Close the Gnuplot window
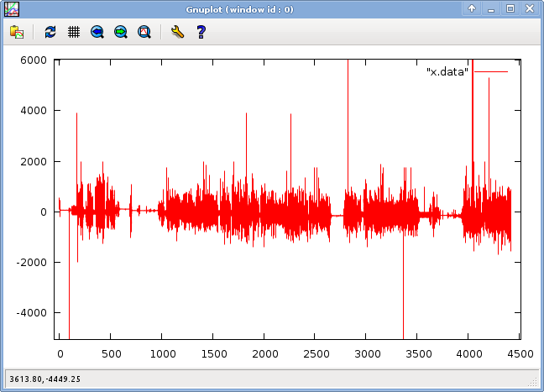The height and width of the screenshot is (392, 544). [x=530, y=8]
